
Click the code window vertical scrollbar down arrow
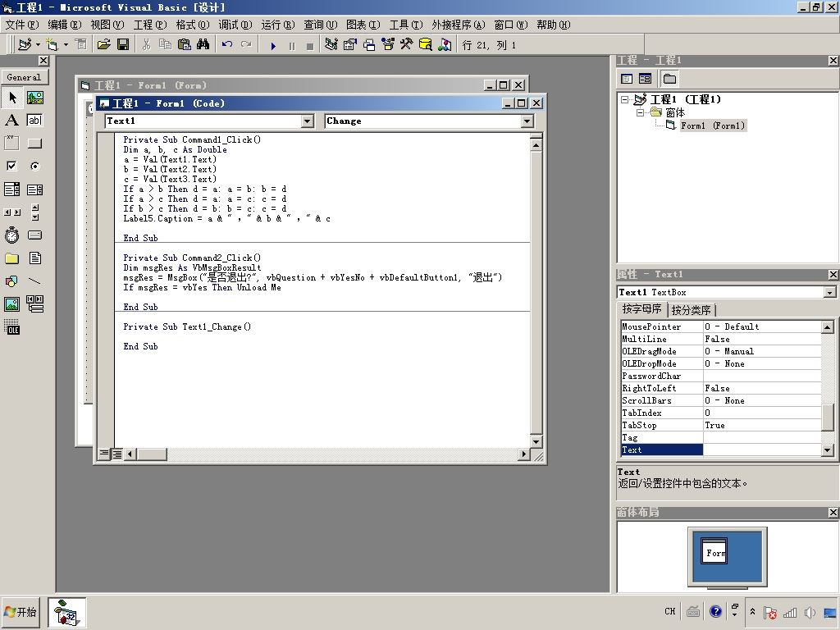[x=536, y=441]
